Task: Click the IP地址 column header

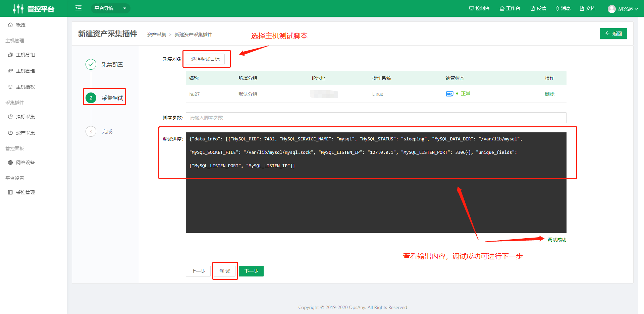Action: point(319,78)
